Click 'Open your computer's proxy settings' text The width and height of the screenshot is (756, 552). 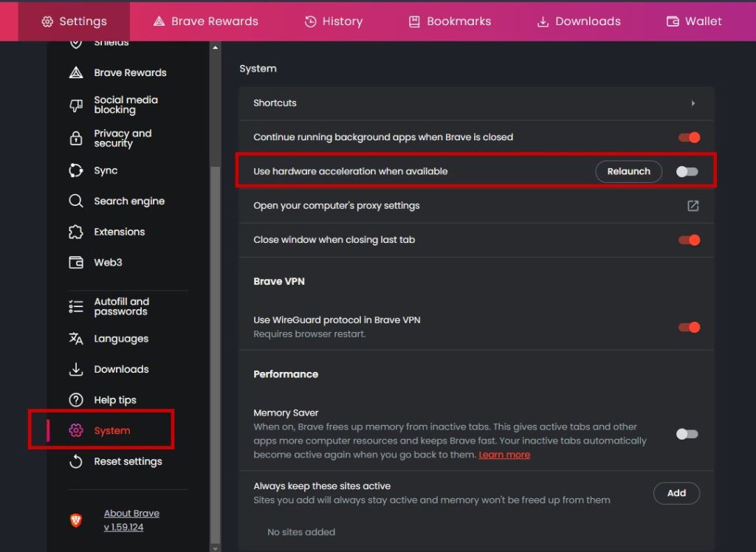click(x=337, y=206)
